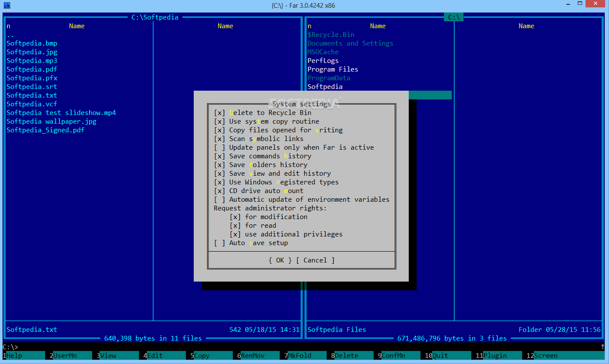Select MSOCache folder in right panel

pos(323,52)
